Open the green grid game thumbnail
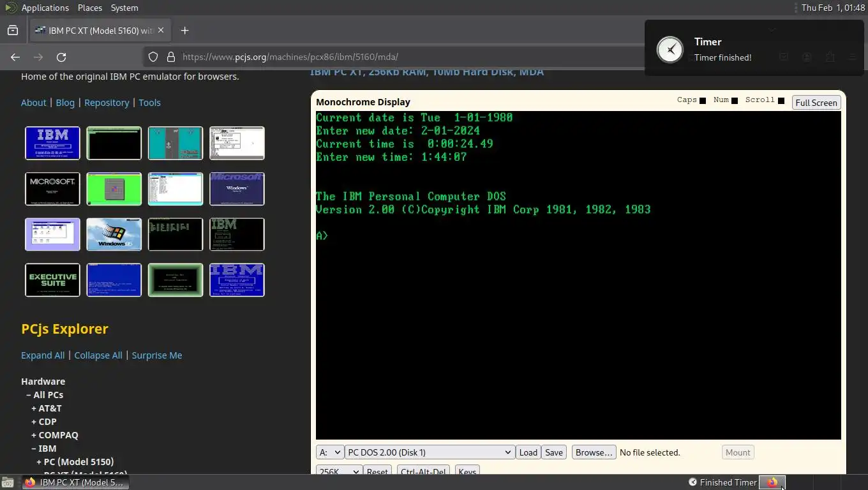The image size is (868, 490). [x=114, y=189]
